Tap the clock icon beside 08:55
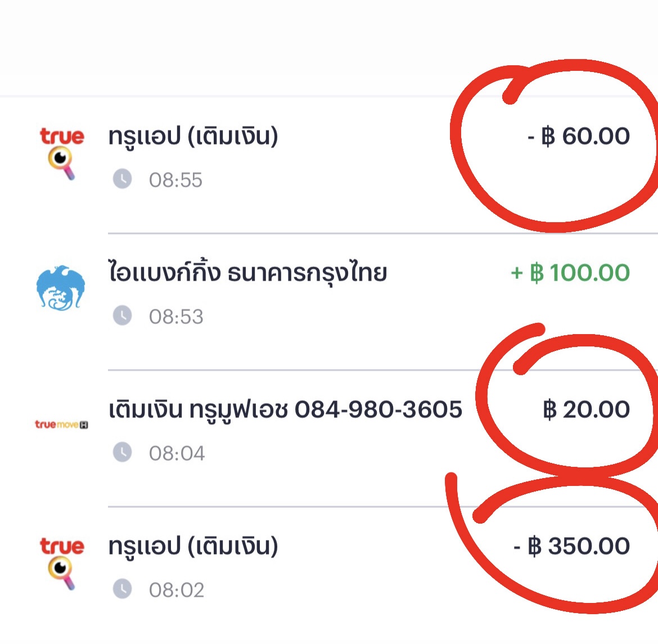This screenshot has width=658, height=644. tap(122, 179)
